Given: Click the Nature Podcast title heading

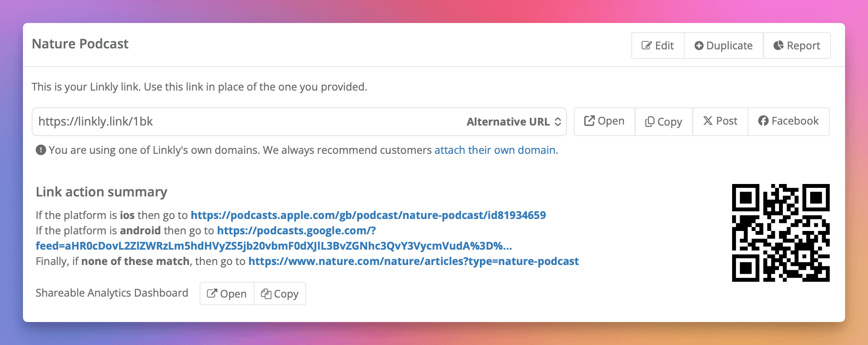Looking at the screenshot, I should pyautogui.click(x=80, y=44).
